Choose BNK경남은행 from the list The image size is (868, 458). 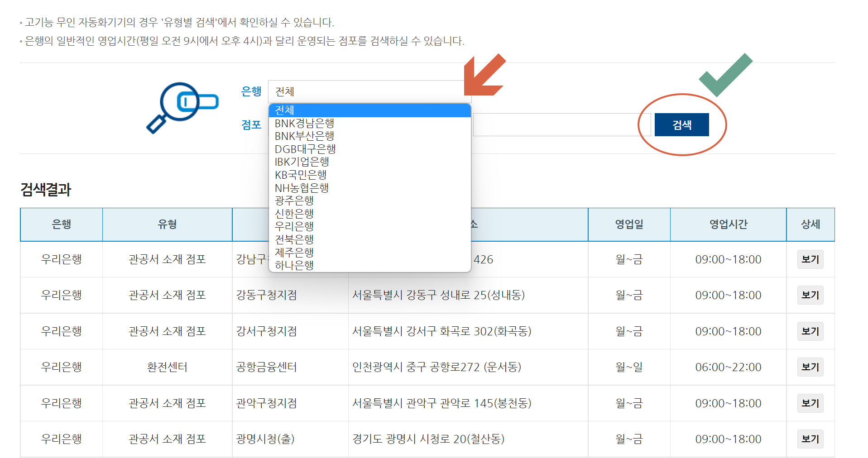pos(369,123)
